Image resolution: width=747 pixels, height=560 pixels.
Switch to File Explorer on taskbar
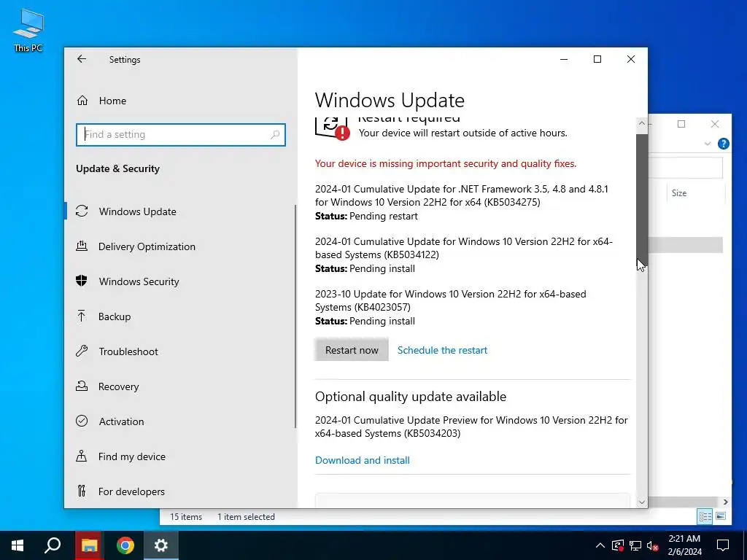(89, 545)
